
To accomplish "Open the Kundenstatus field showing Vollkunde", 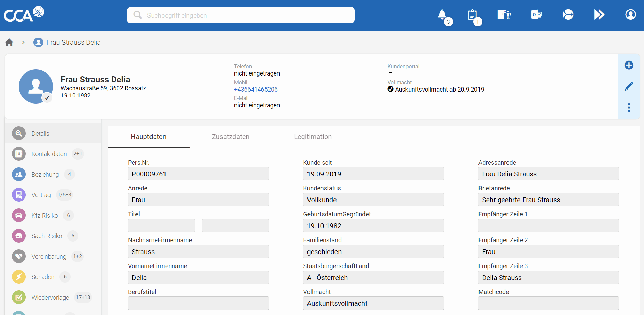I will (x=373, y=200).
